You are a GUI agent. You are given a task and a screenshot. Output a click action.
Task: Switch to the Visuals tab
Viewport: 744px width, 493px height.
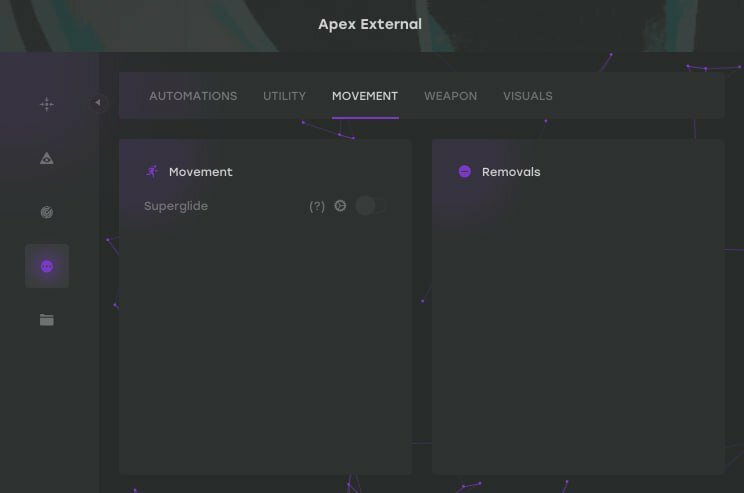point(528,96)
